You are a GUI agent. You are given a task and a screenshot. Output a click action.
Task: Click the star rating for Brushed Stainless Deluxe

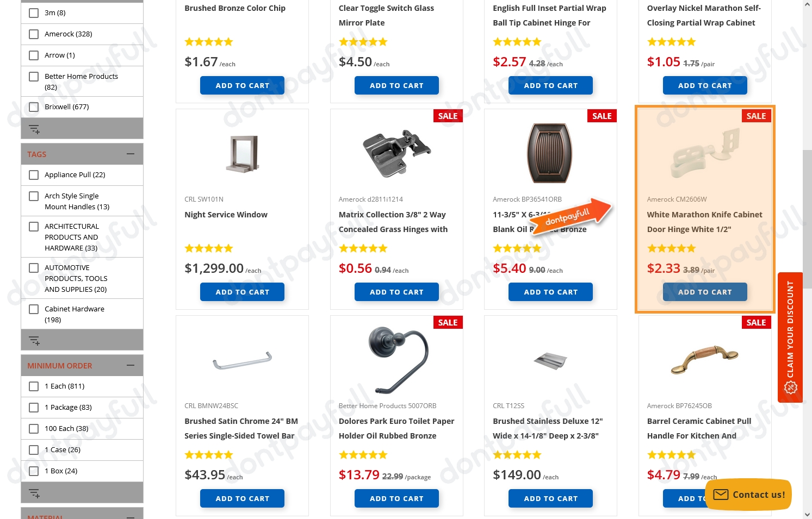[x=517, y=454]
